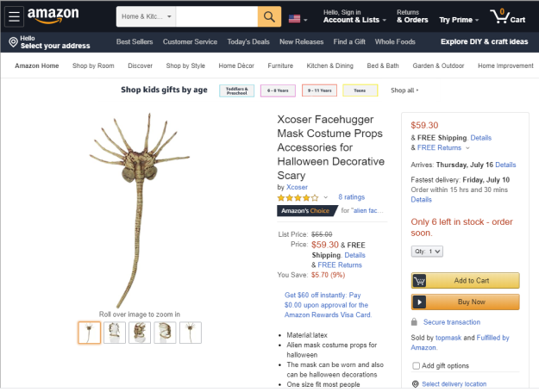
Task: Click the Select delivery location pin
Action: point(416,383)
